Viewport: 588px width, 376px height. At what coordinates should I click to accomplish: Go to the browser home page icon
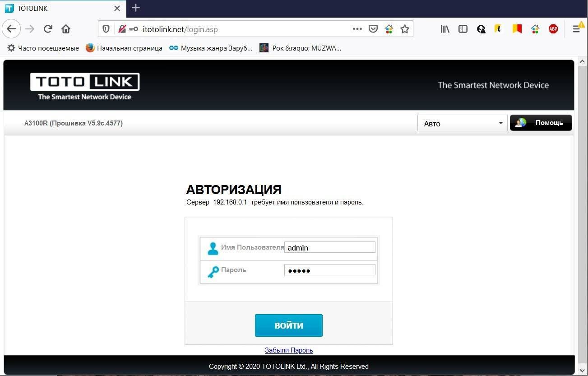pos(66,29)
